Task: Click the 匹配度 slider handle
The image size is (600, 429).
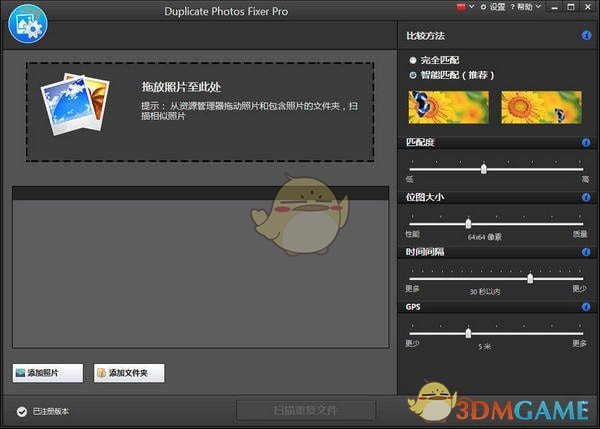Action: (x=484, y=169)
